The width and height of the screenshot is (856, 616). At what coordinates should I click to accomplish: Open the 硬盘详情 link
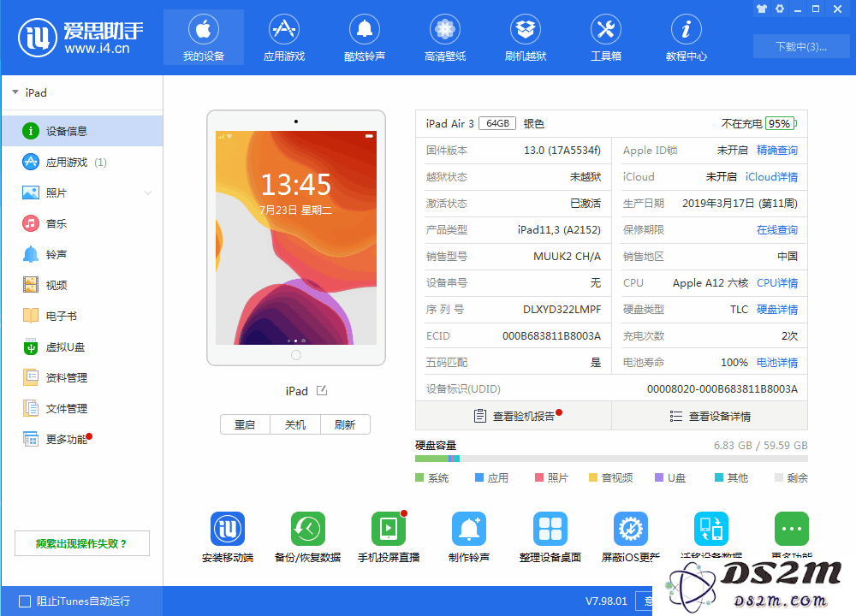point(777,310)
